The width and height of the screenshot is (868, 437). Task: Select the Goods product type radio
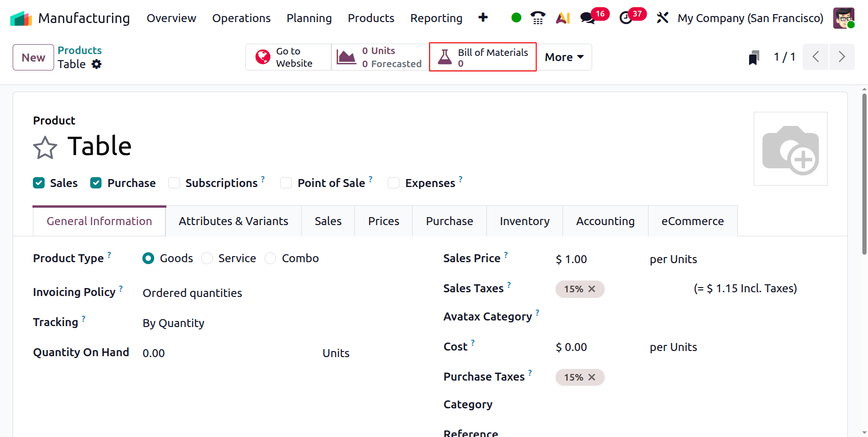tap(148, 258)
